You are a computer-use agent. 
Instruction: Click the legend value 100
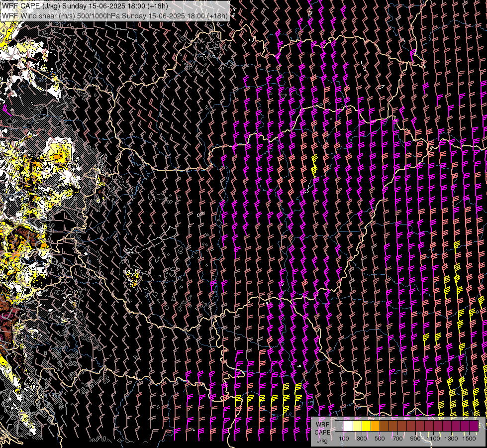[x=344, y=439]
